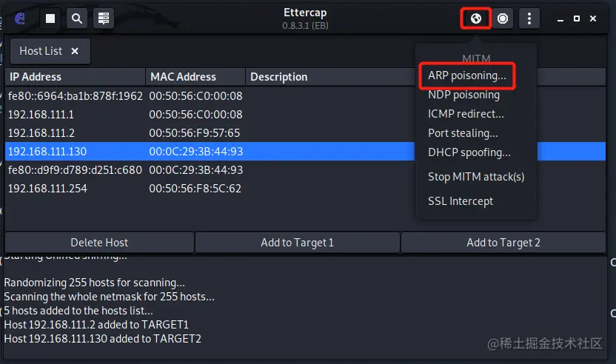Select Port stealing menu item
Viewport: 616px width, 364px height.
463,133
